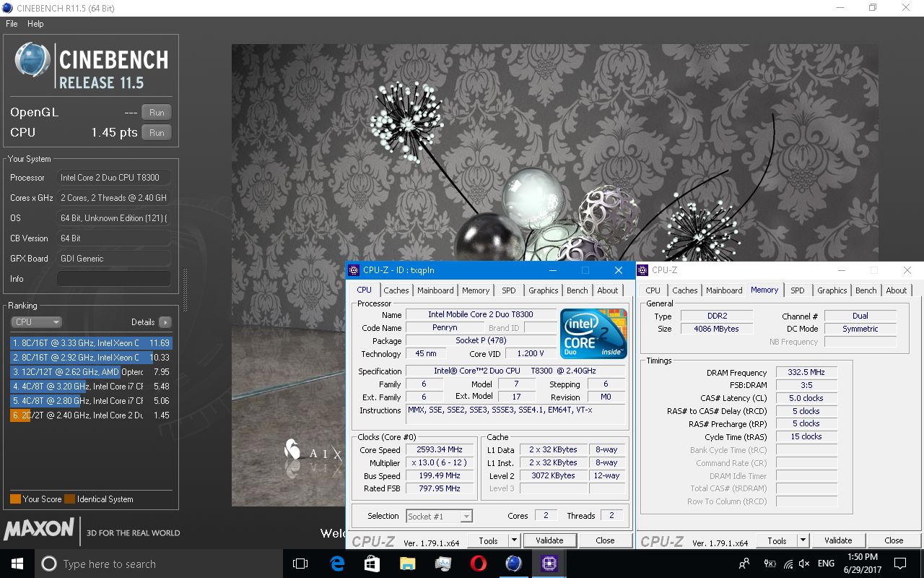Switch to CPU-Z taskbar icon

[x=549, y=564]
